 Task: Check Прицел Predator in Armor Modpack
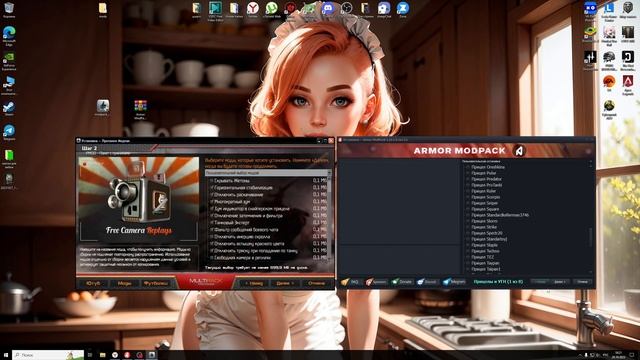468,179
